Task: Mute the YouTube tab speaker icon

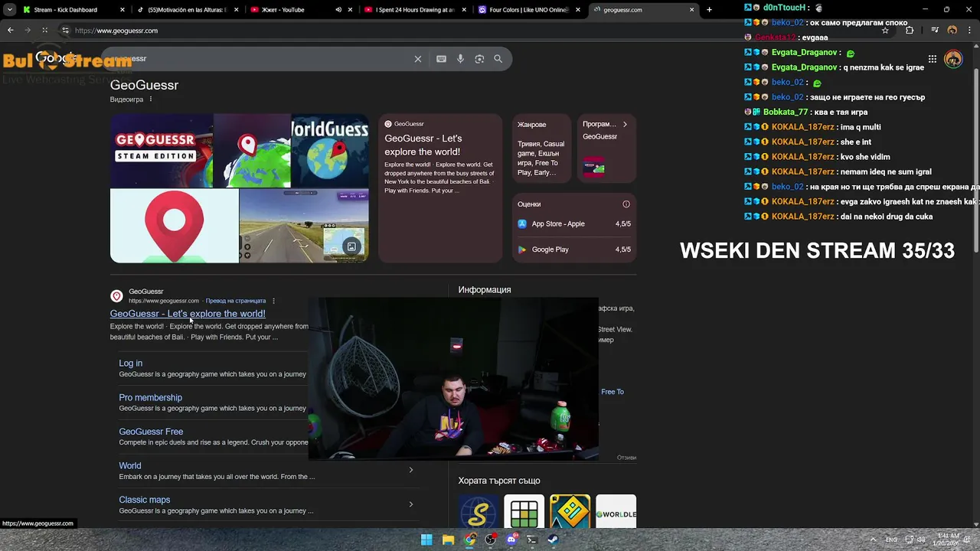Action: tap(338, 10)
